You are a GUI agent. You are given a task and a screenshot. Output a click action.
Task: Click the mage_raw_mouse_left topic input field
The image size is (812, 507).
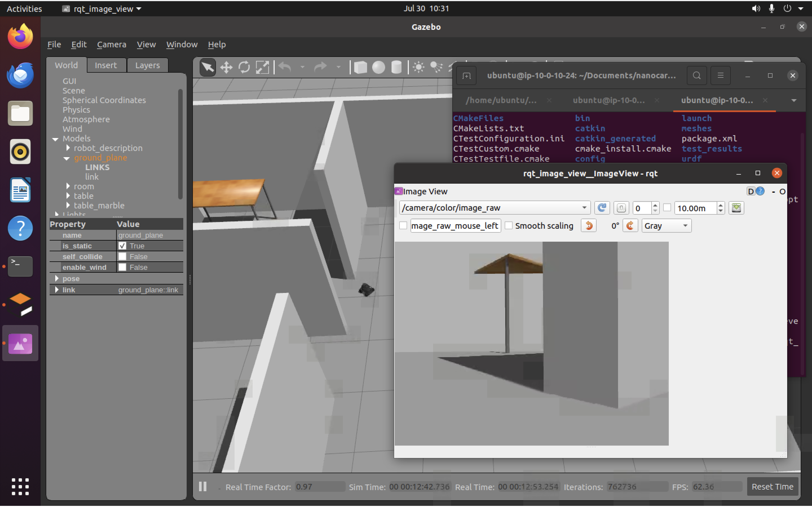point(455,226)
